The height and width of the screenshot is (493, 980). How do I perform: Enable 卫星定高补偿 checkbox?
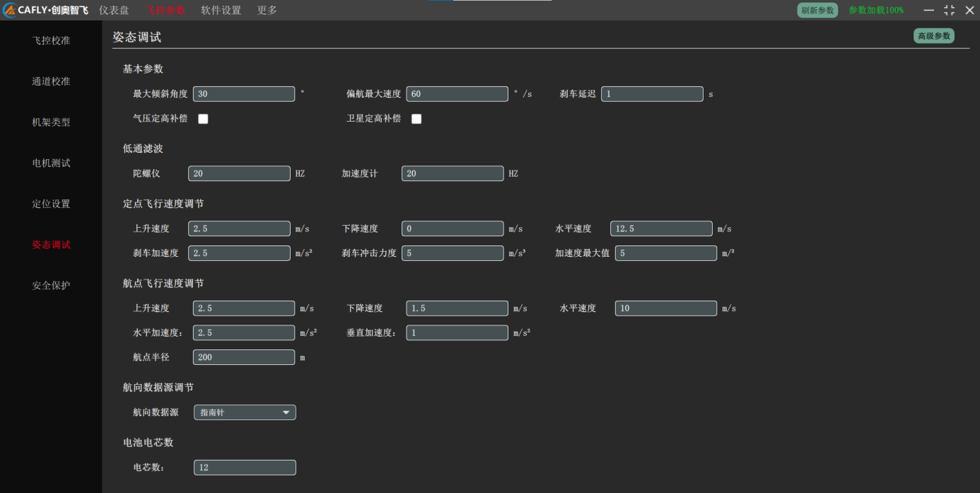pyautogui.click(x=416, y=119)
